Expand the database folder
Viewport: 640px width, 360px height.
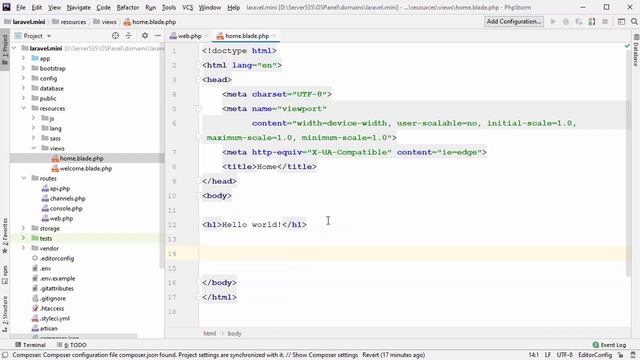23,88
